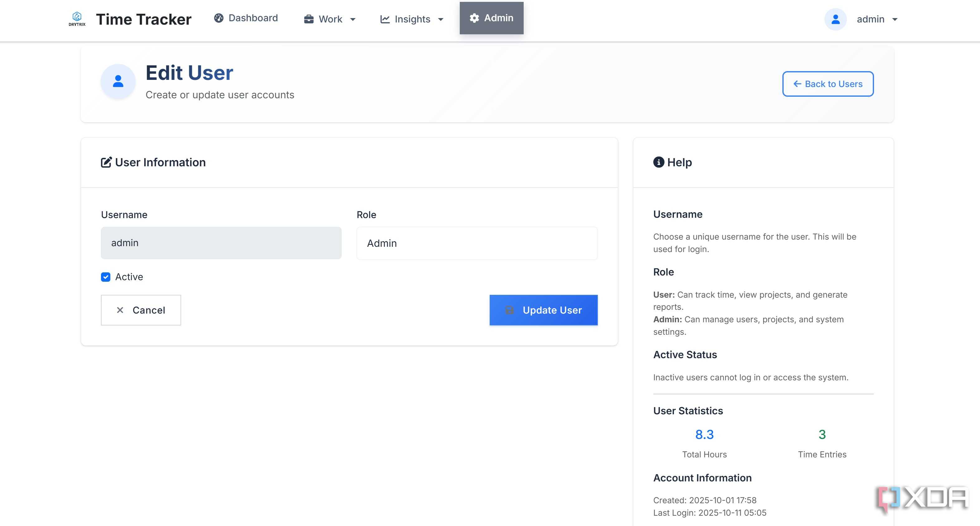Click the Time Tracker brand title
The width and height of the screenshot is (980, 526).
coord(143,19)
